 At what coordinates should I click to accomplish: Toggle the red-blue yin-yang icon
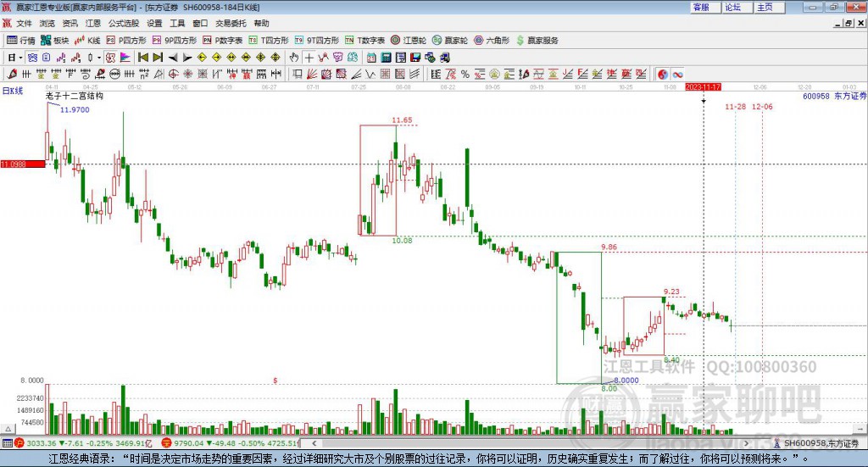tap(663, 74)
